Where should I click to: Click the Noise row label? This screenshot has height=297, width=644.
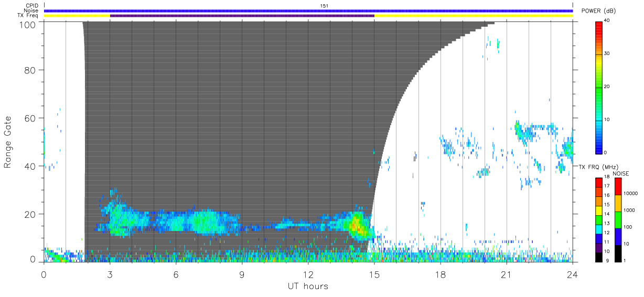point(32,10)
